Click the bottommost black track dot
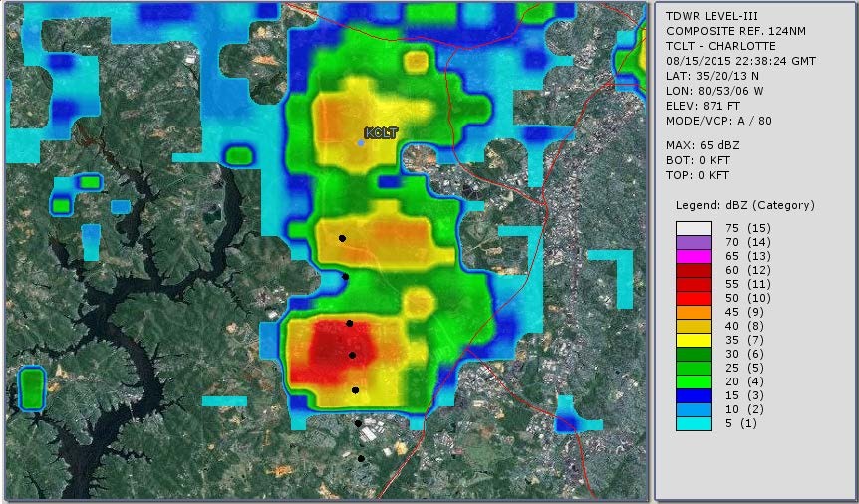This screenshot has height=504, width=859. pyautogui.click(x=361, y=458)
